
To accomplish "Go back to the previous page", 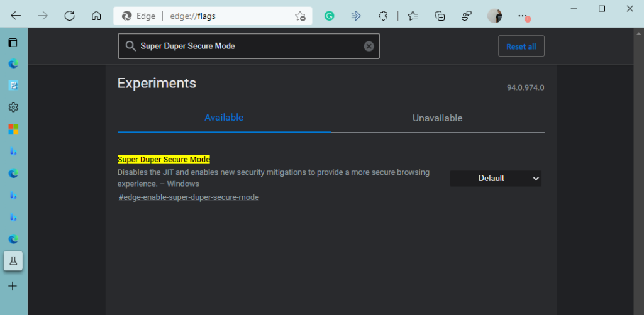I will click(x=16, y=16).
